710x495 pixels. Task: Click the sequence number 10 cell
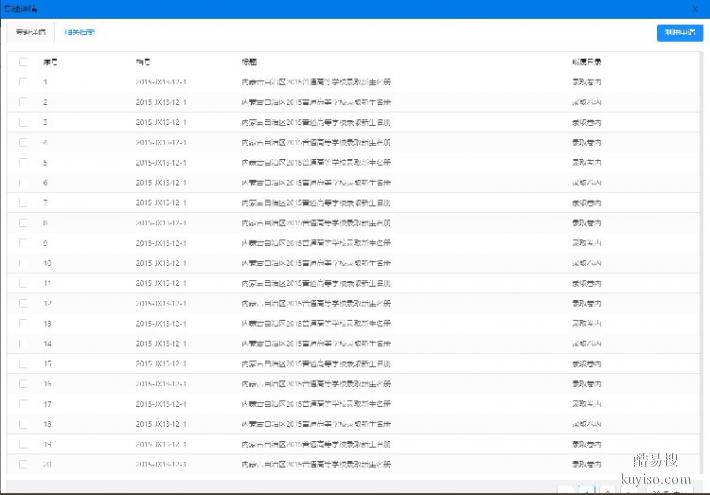tap(47, 263)
